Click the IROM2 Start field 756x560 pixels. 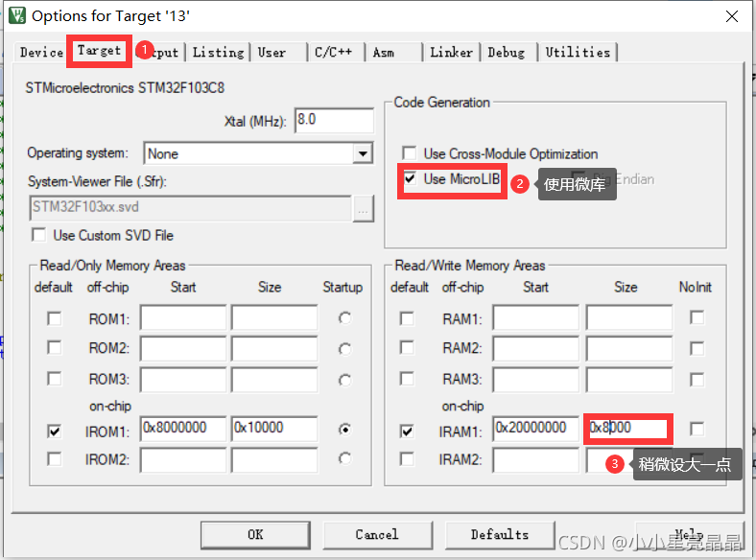coord(183,460)
